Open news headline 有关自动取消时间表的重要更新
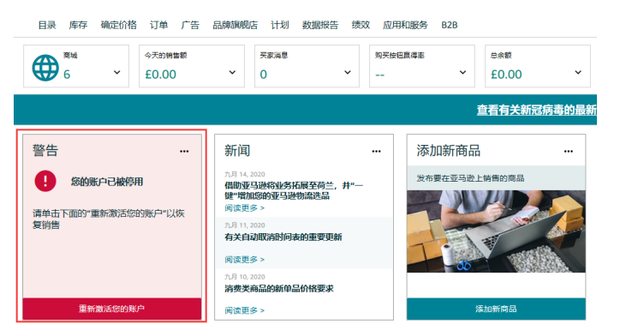The height and width of the screenshot is (336, 644). pos(283,237)
